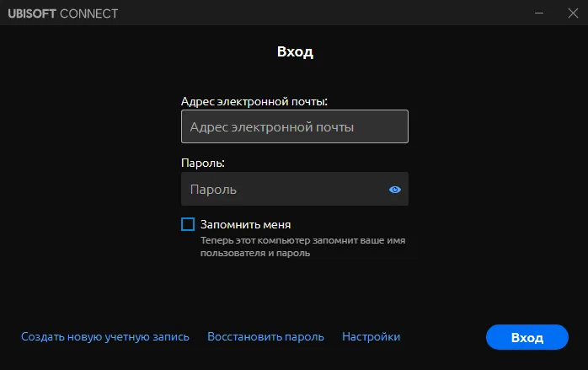Close the Ubisoft Connect window
The height and width of the screenshot is (370, 588).
tap(573, 13)
